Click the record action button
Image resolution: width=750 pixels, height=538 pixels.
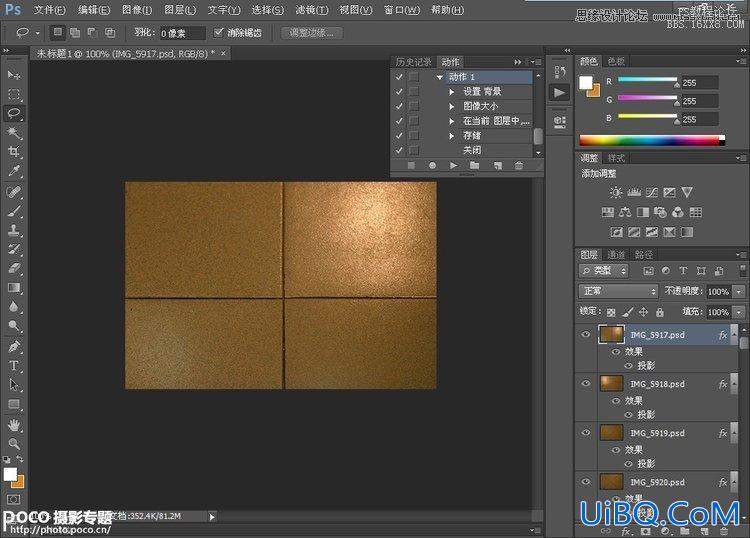click(x=432, y=165)
